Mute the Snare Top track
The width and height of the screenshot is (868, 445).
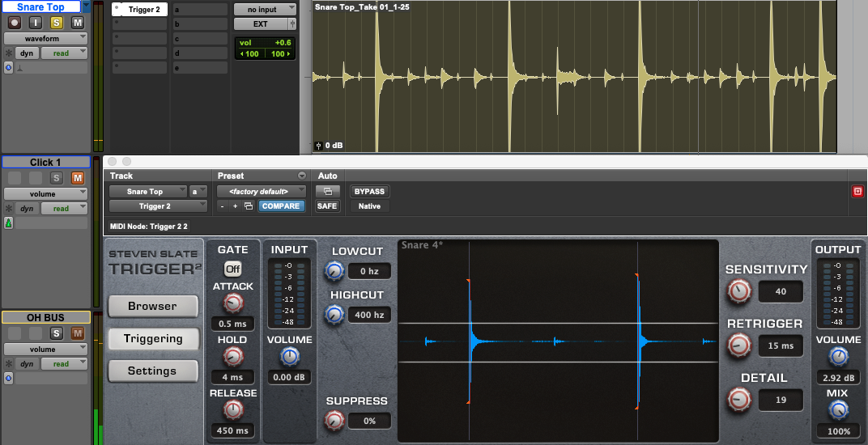[78, 23]
